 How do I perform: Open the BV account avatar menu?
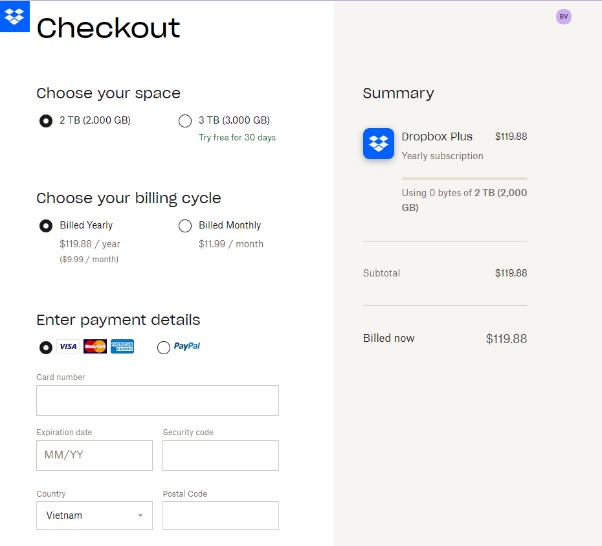pyautogui.click(x=564, y=17)
